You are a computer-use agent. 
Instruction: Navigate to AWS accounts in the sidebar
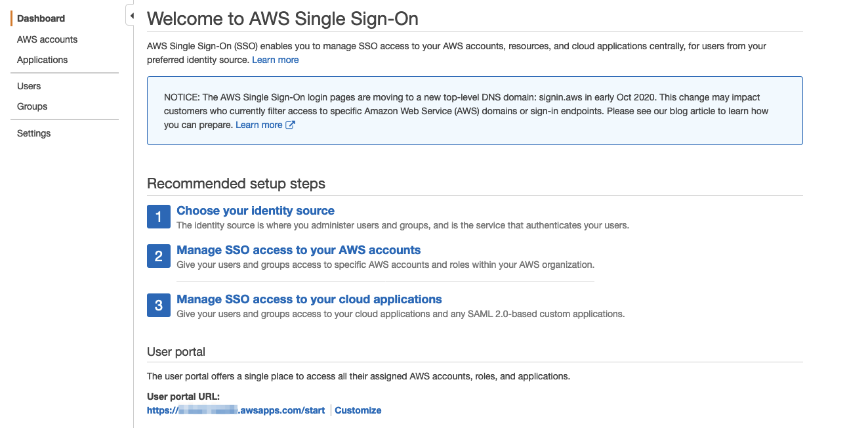tap(47, 39)
